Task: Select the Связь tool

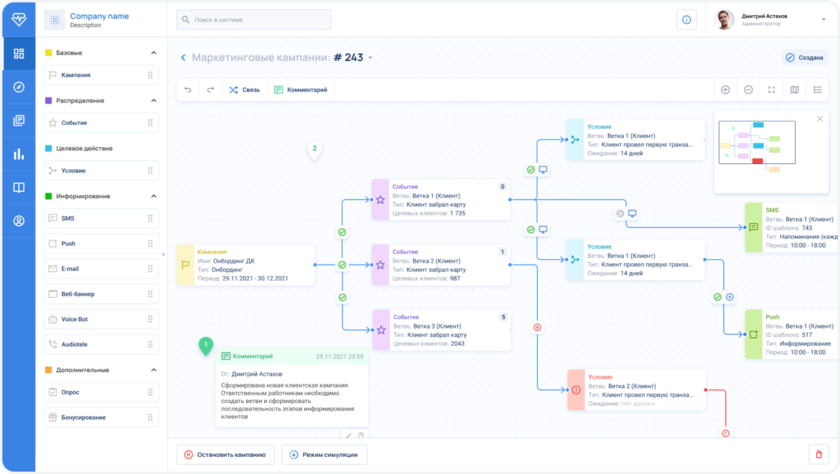Action: [244, 90]
